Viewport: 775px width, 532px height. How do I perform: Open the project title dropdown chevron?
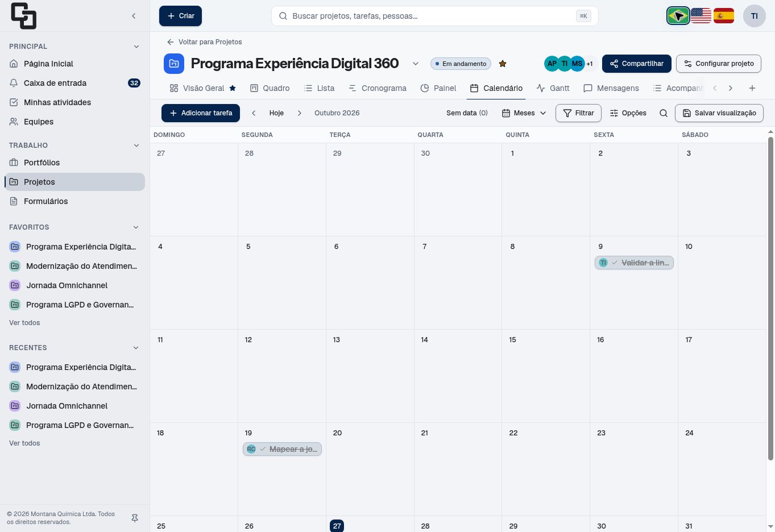coord(416,64)
